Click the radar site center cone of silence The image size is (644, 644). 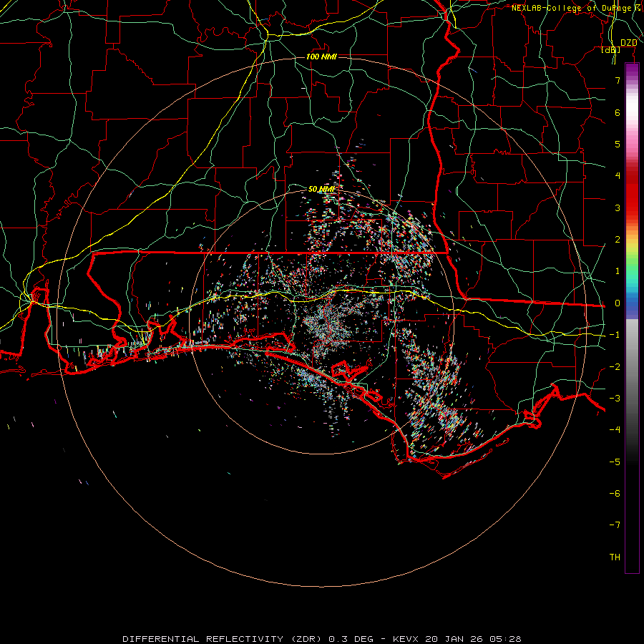pyautogui.click(x=321, y=321)
